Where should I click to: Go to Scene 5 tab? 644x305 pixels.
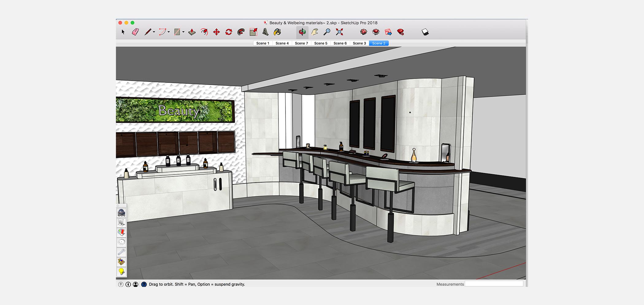point(321,43)
